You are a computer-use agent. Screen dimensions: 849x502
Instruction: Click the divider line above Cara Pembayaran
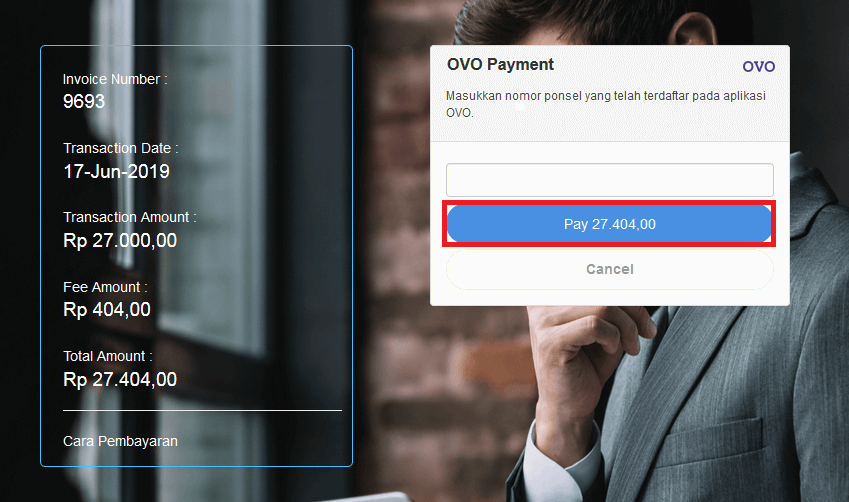(x=203, y=410)
